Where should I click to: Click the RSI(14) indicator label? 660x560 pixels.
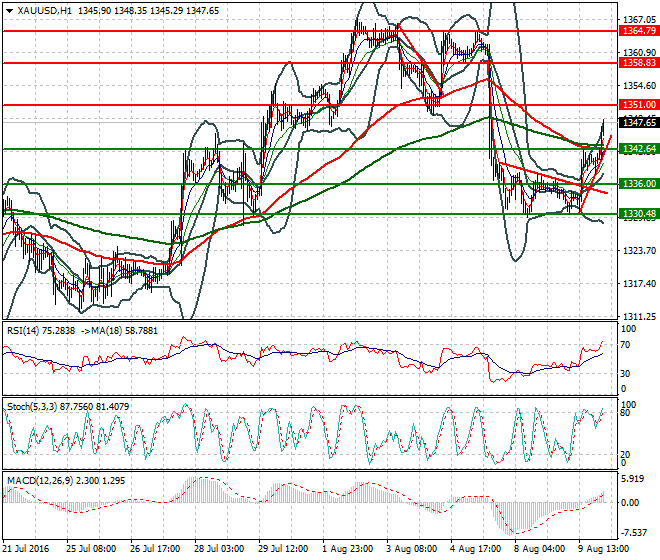(x=22, y=331)
